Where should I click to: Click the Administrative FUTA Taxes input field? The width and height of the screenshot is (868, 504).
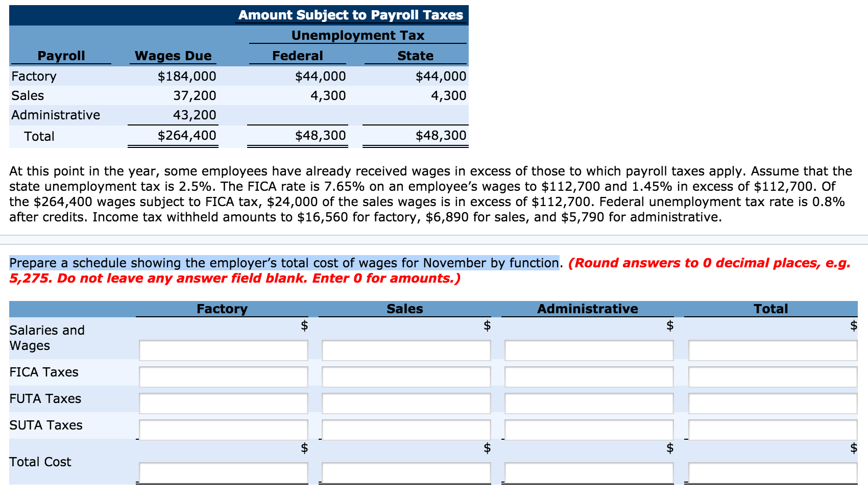[589, 404]
